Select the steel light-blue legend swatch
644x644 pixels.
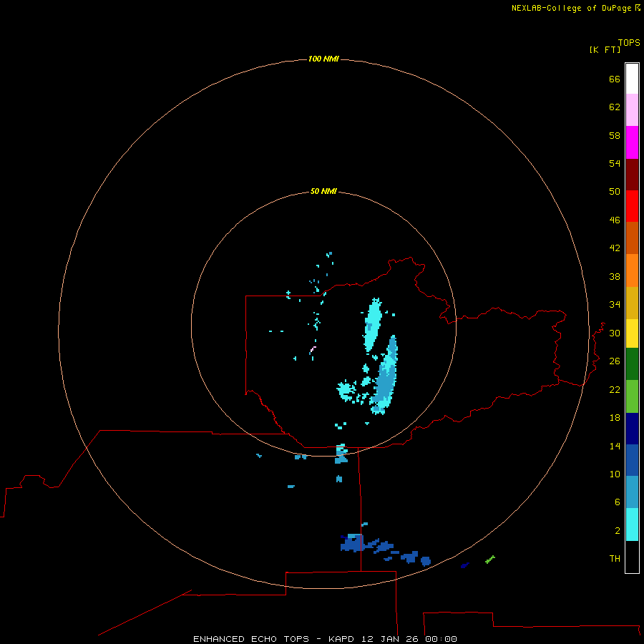tap(632, 492)
